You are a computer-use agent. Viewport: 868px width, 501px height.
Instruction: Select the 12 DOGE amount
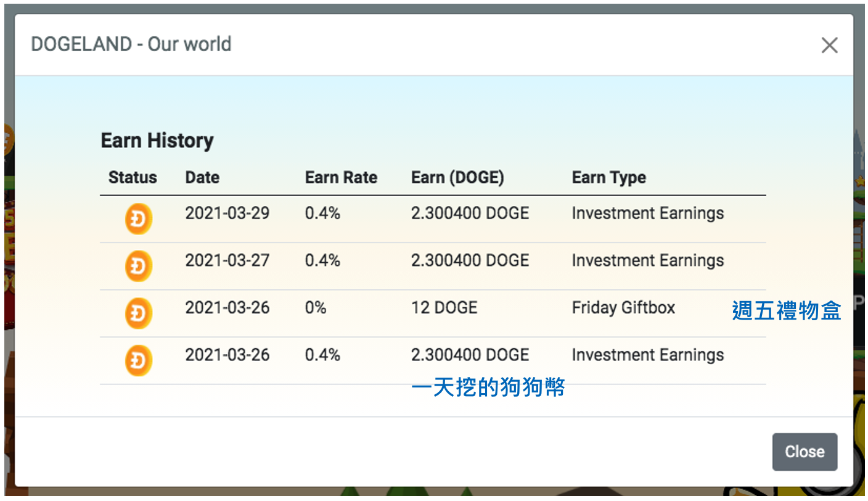pyautogui.click(x=444, y=307)
